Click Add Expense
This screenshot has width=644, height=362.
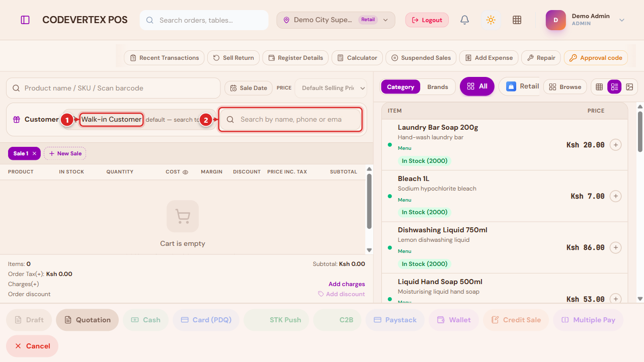pos(489,58)
